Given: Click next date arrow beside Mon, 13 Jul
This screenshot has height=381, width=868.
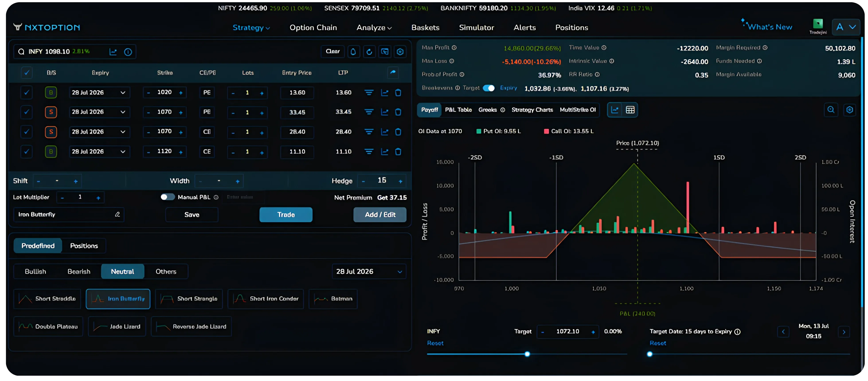Looking at the screenshot, I should (844, 332).
